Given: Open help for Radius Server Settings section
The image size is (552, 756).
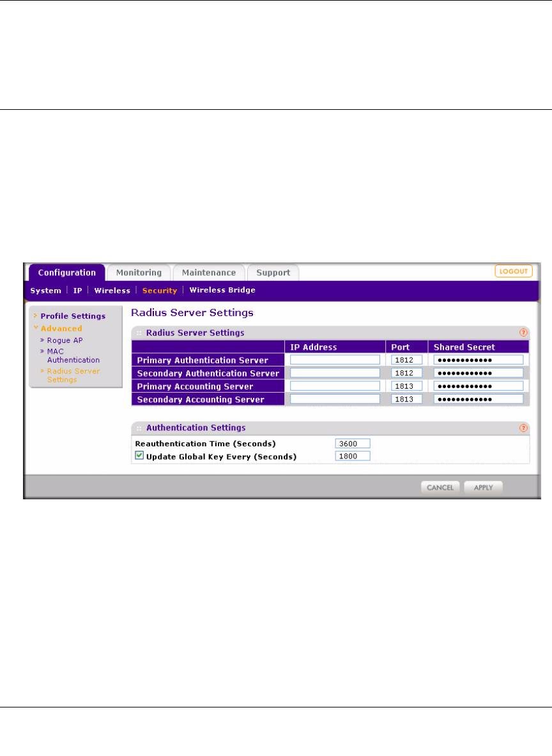Looking at the screenshot, I should (523, 333).
